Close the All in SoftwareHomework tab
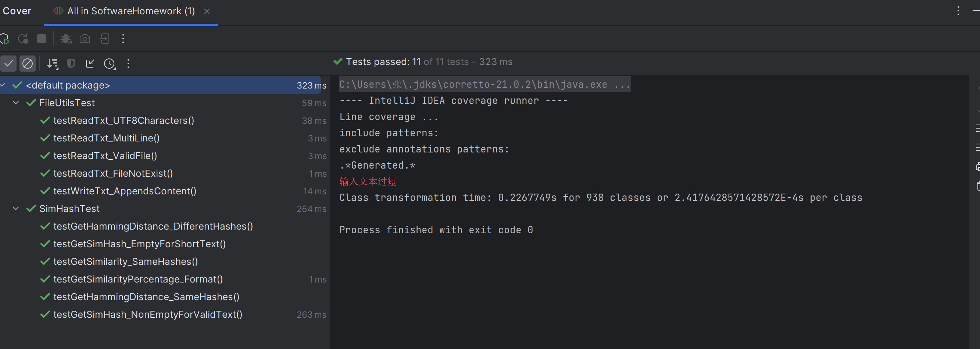The image size is (980, 349). [207, 12]
